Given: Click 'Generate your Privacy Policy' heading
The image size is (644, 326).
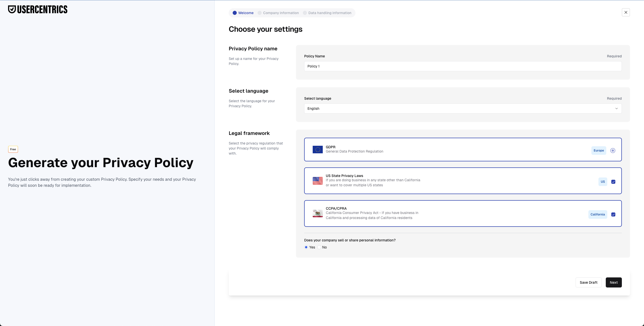Looking at the screenshot, I should (101, 163).
